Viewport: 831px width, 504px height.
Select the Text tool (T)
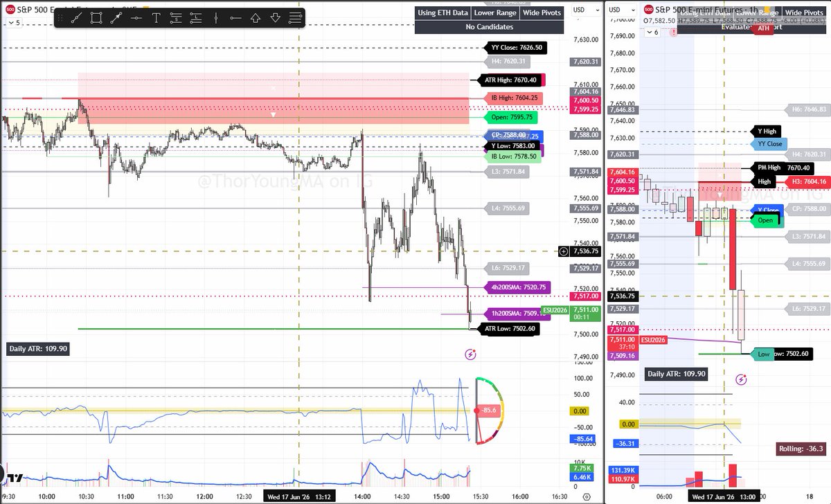coord(156,17)
